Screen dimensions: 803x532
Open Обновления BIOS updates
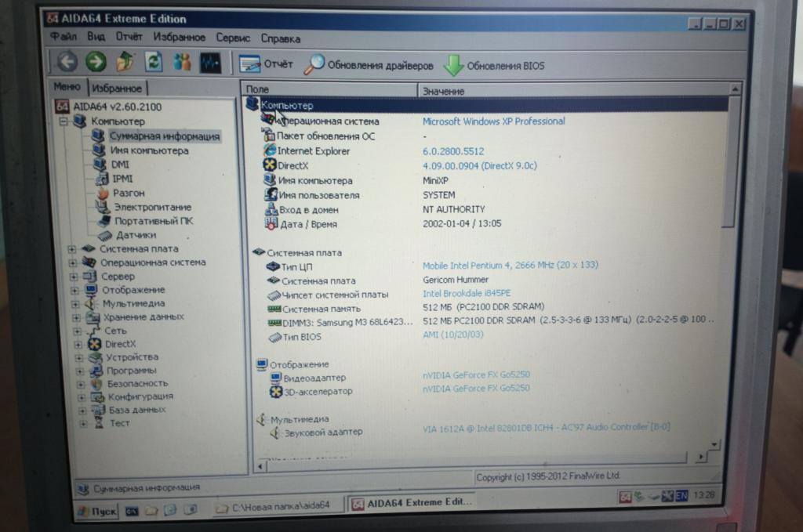pyautogui.click(x=494, y=66)
